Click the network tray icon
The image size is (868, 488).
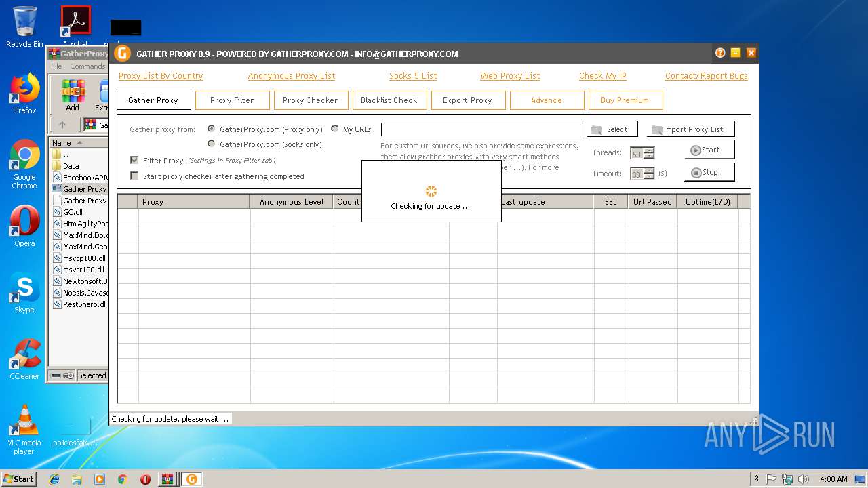[x=787, y=479]
